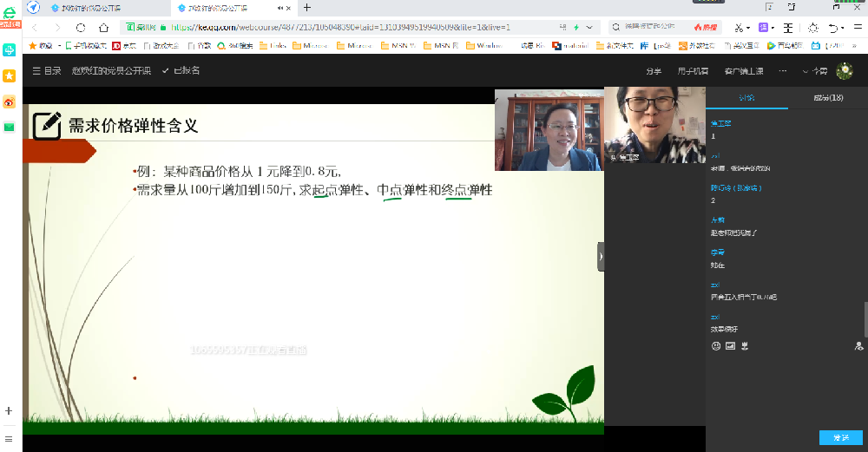Click the emoji icon in chat toolbar
Screen dimensions: 868x452
click(x=716, y=345)
